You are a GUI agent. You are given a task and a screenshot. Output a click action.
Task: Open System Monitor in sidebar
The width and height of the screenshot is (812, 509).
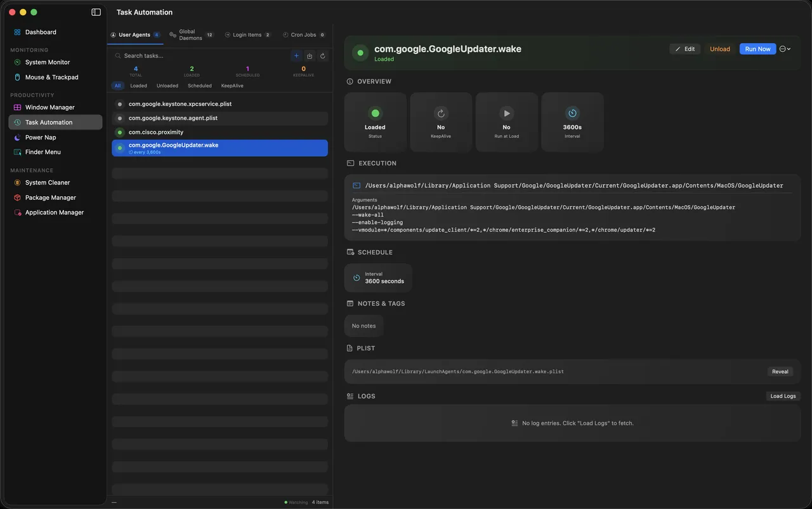point(55,62)
